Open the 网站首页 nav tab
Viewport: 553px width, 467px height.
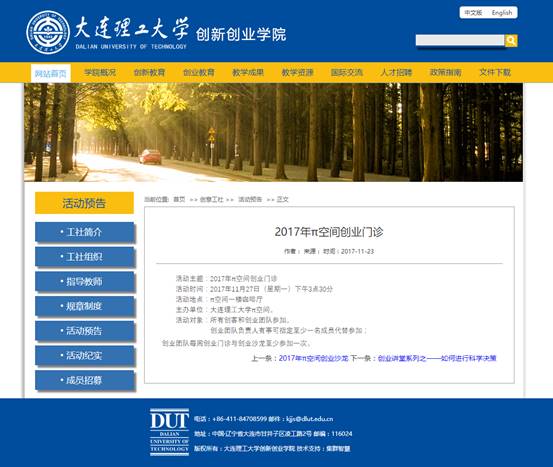point(50,73)
